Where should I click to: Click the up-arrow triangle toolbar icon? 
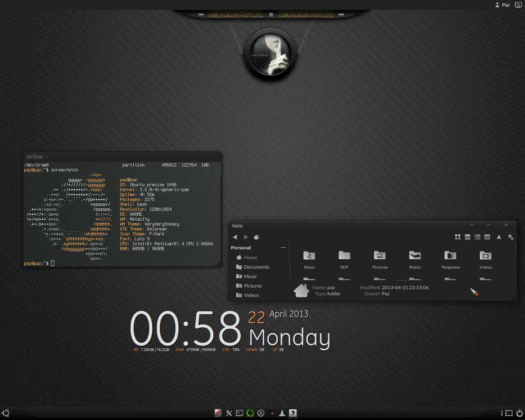tap(499, 237)
